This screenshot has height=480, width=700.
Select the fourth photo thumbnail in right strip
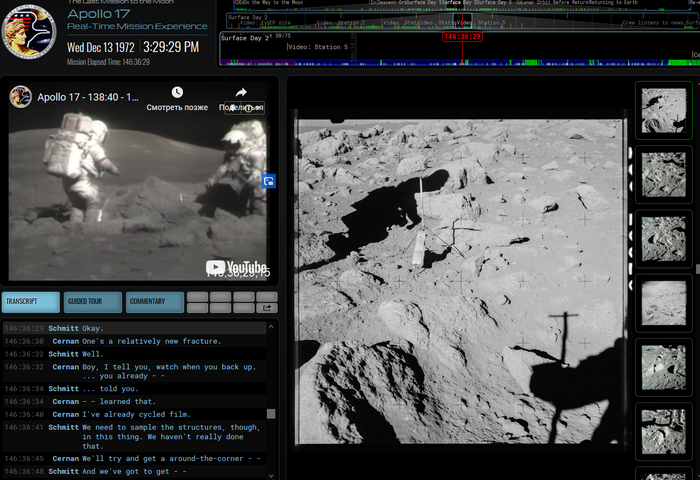pyautogui.click(x=663, y=301)
